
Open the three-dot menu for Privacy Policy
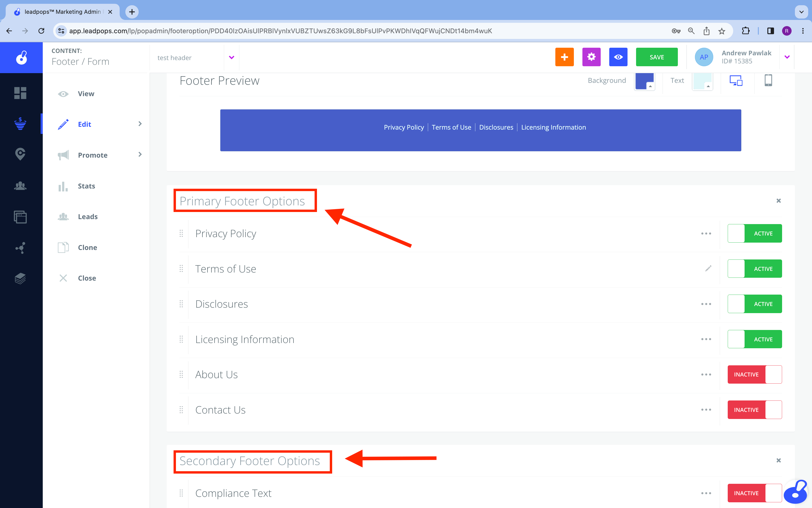pyautogui.click(x=706, y=234)
